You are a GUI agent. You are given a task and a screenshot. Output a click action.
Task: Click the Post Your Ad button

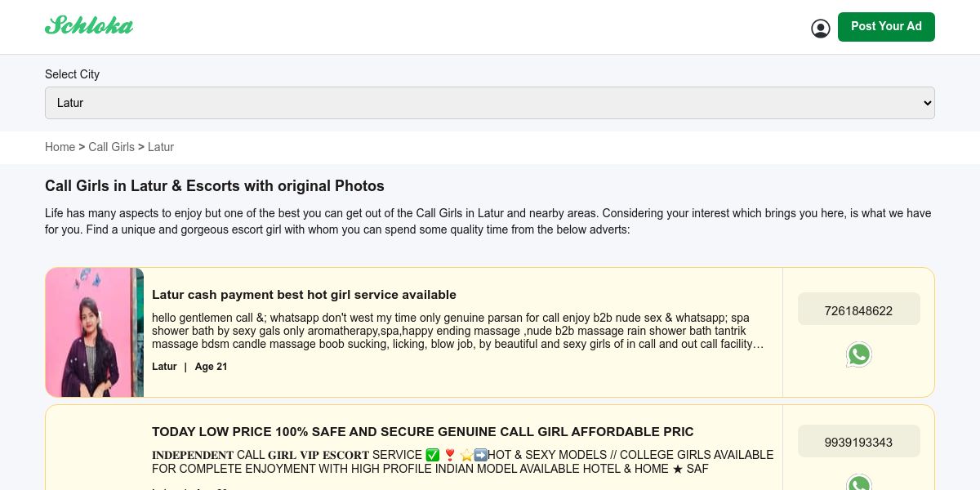[886, 27]
